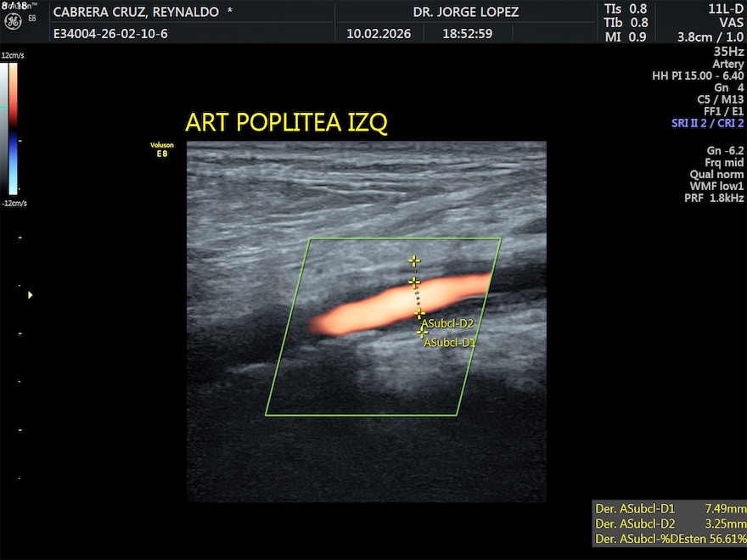Image resolution: width=747 pixels, height=560 pixels.
Task: Click the patient name CABRERA CRUZ, REYNALDO
Action: pos(143,12)
